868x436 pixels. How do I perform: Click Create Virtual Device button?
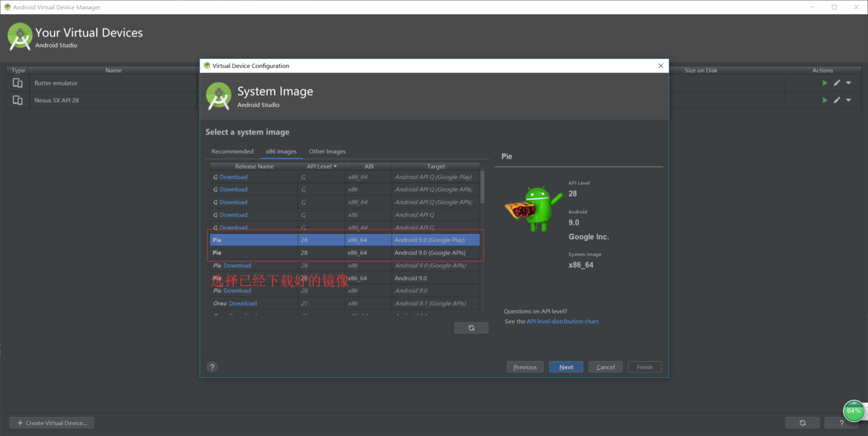click(52, 423)
